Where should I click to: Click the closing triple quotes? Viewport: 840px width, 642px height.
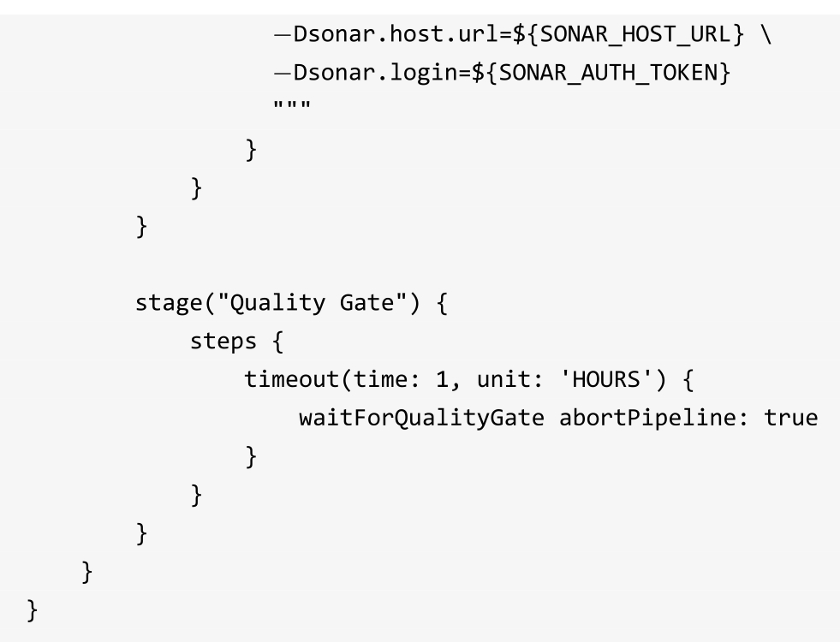pos(292,105)
